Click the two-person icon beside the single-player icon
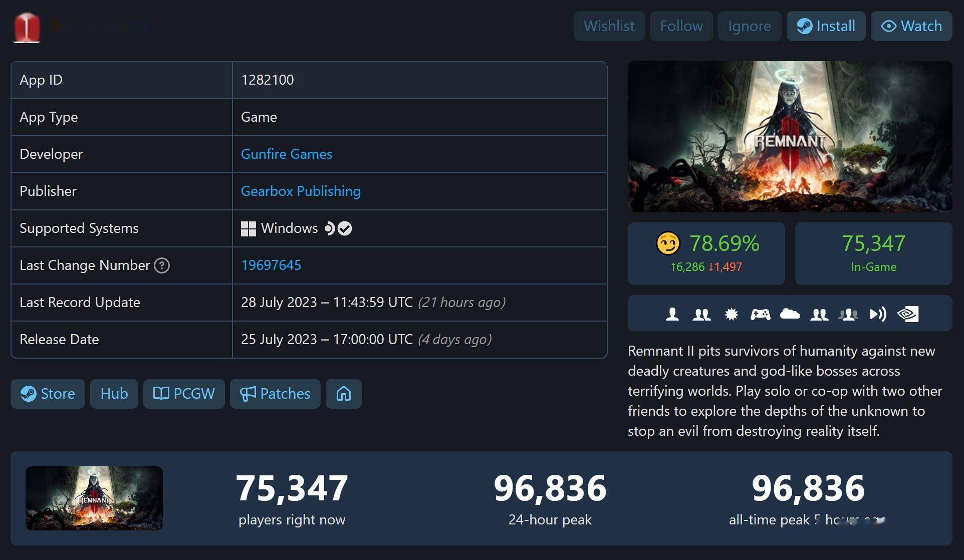 [701, 314]
